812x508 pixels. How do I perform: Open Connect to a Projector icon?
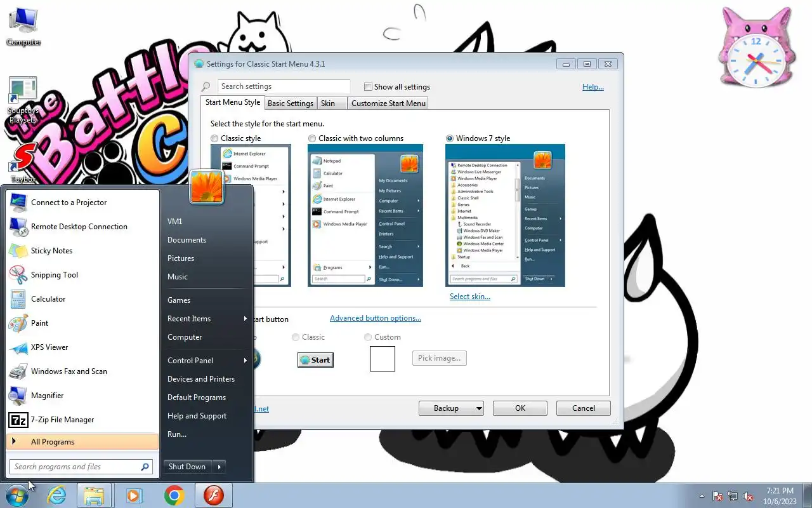click(18, 203)
